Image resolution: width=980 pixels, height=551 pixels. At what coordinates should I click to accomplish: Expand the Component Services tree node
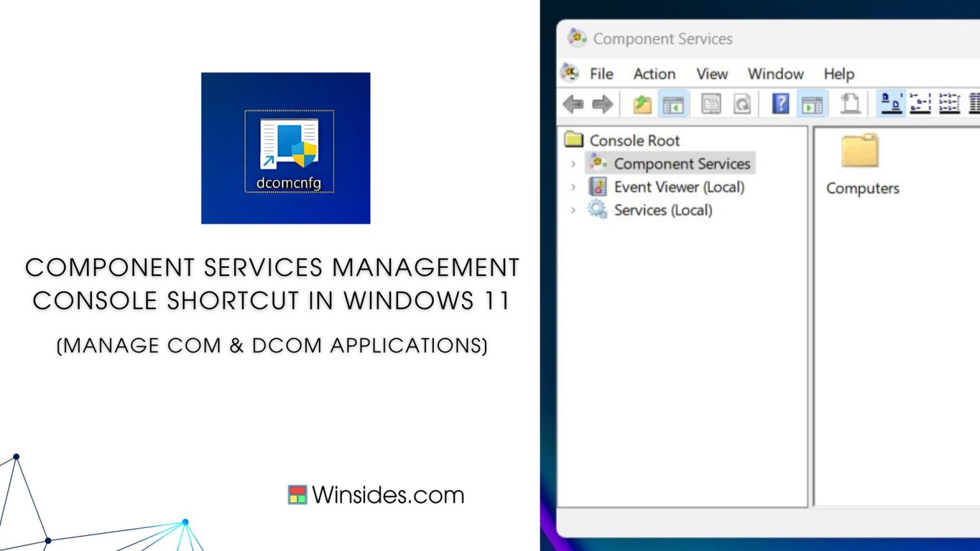(573, 164)
